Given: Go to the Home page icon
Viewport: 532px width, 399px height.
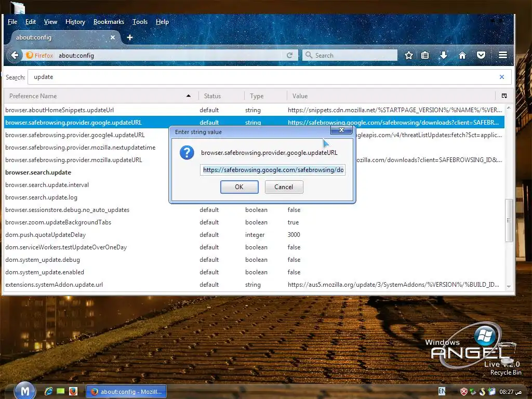Looking at the screenshot, I should pos(462,55).
